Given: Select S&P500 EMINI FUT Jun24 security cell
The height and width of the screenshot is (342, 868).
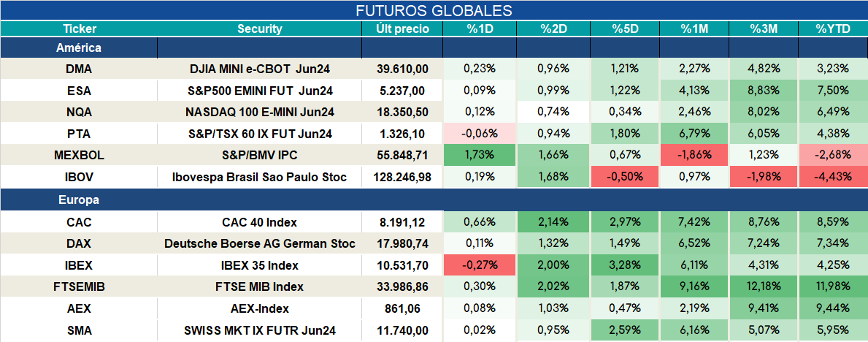Looking at the screenshot, I should [260, 91].
